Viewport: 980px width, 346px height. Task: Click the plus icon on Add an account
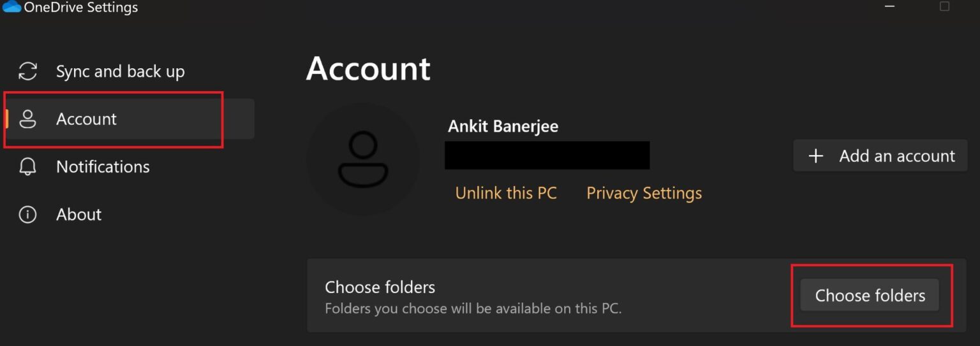tap(815, 156)
